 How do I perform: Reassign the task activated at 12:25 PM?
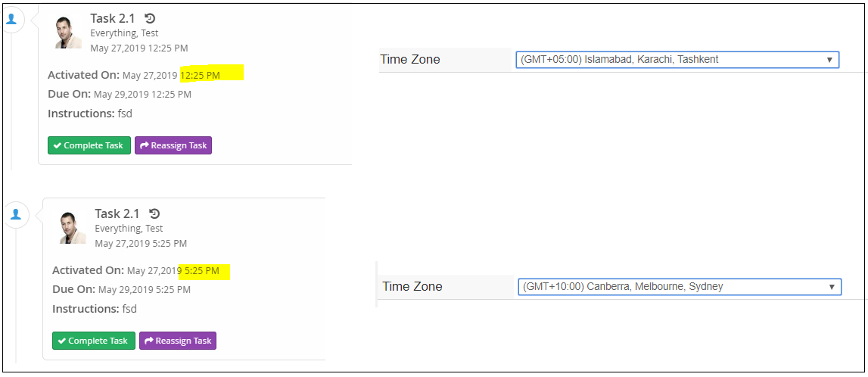point(173,145)
